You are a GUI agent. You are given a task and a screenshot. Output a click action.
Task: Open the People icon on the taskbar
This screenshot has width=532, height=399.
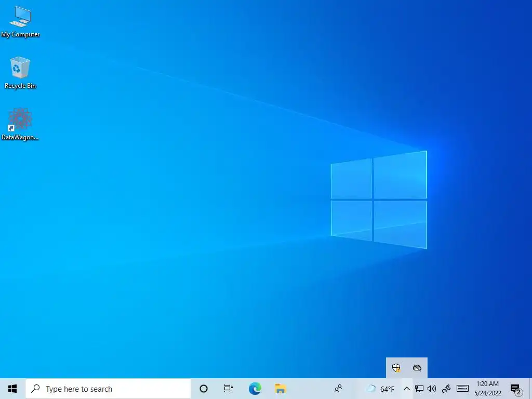tap(338, 389)
